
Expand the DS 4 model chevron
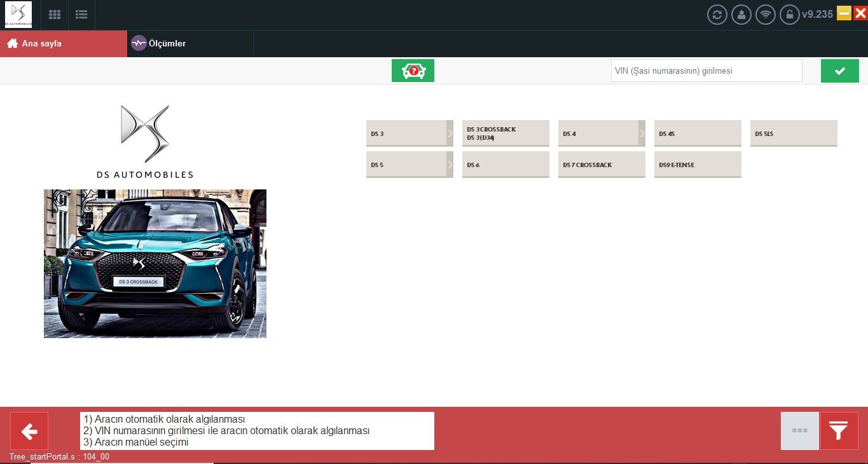642,133
